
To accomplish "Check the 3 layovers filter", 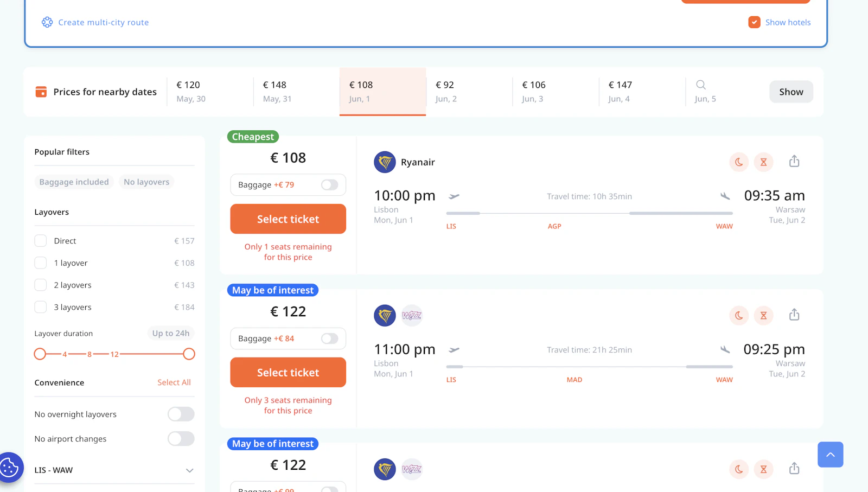I will [41, 307].
